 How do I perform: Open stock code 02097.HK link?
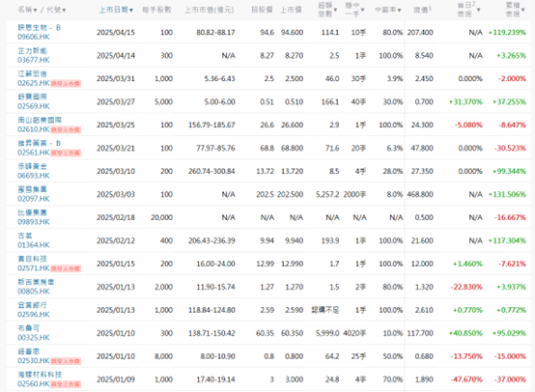click(34, 199)
